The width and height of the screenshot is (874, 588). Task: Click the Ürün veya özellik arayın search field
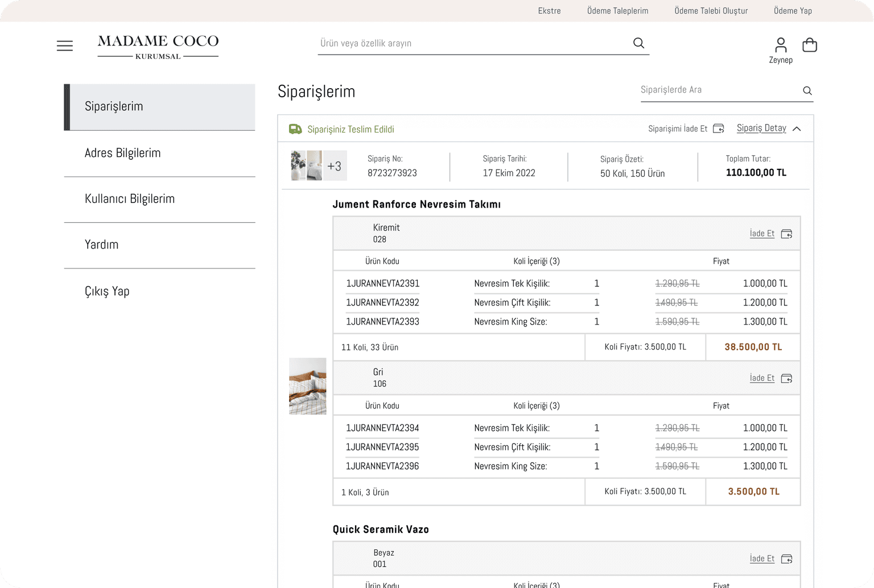click(455, 43)
